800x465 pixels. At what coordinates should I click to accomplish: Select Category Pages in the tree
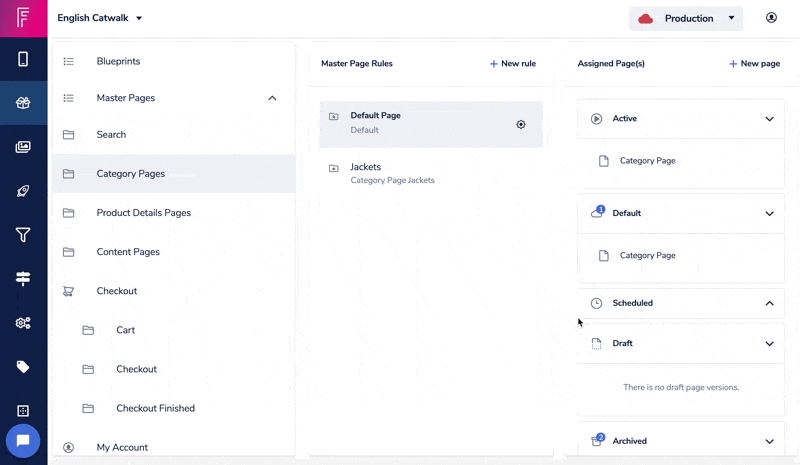174,174
